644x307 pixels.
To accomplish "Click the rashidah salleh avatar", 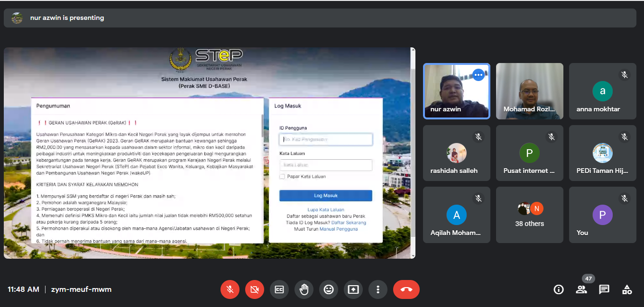I will (x=457, y=153).
